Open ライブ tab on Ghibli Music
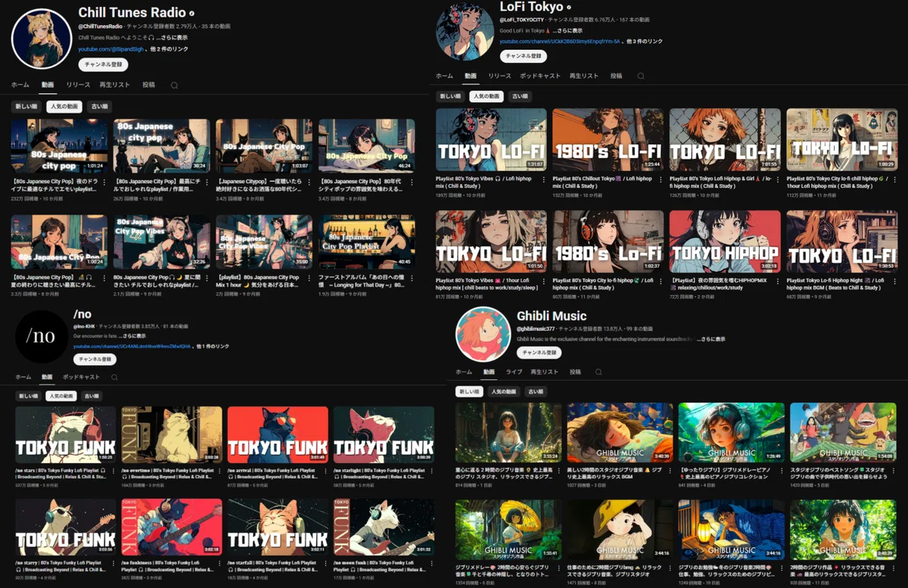 pos(514,372)
